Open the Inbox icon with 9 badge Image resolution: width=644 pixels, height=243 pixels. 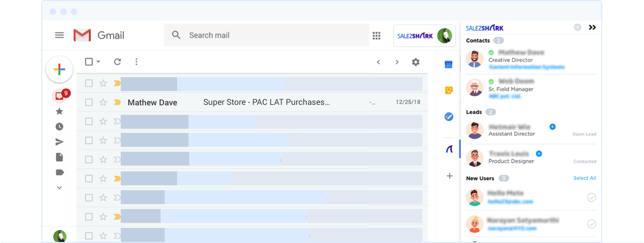click(x=59, y=96)
